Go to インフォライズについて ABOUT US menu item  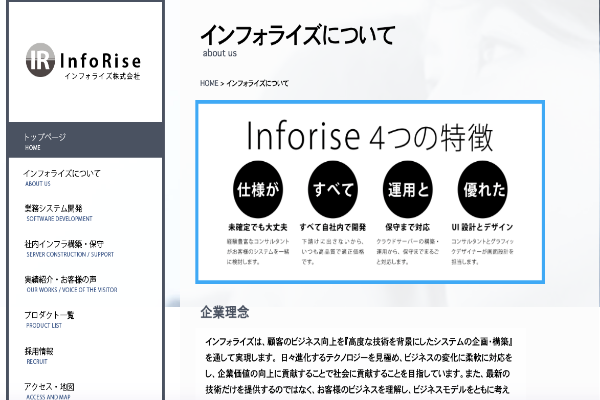[x=61, y=178]
